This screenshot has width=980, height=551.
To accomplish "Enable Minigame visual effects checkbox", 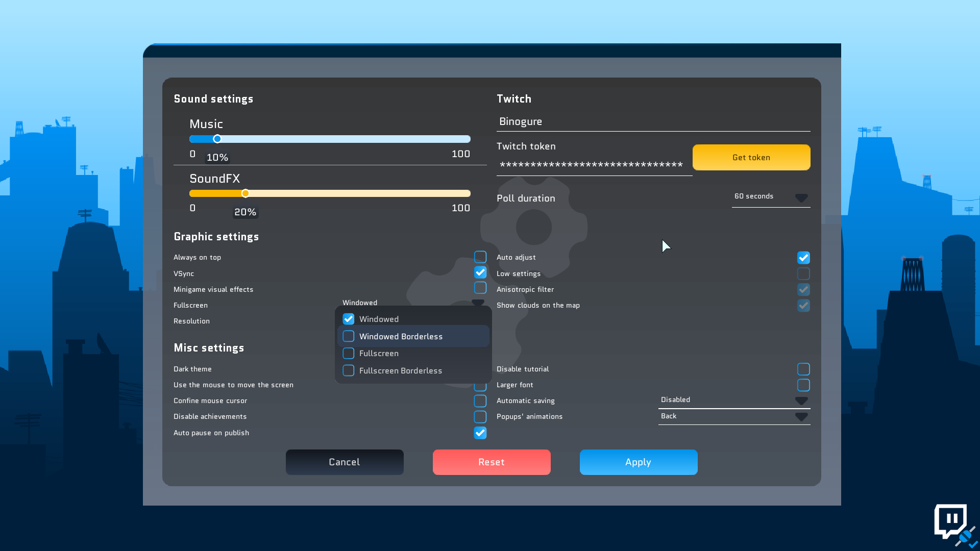I will tap(480, 288).
